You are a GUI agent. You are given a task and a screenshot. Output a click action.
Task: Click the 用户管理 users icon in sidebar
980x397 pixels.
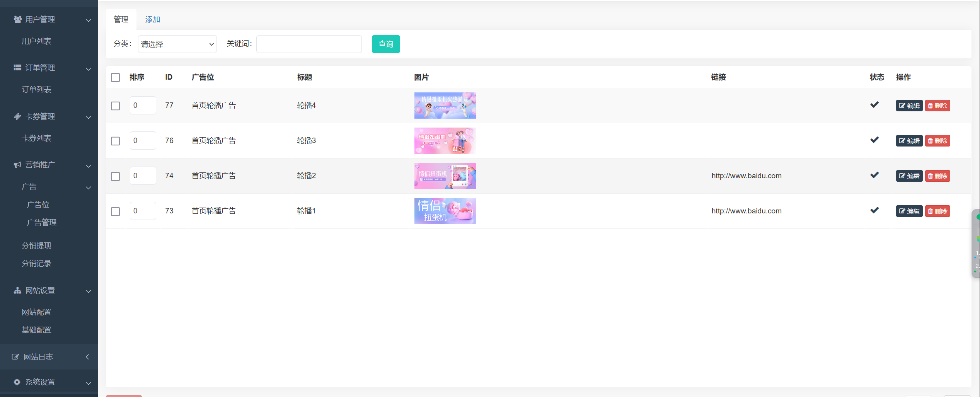pos(17,19)
